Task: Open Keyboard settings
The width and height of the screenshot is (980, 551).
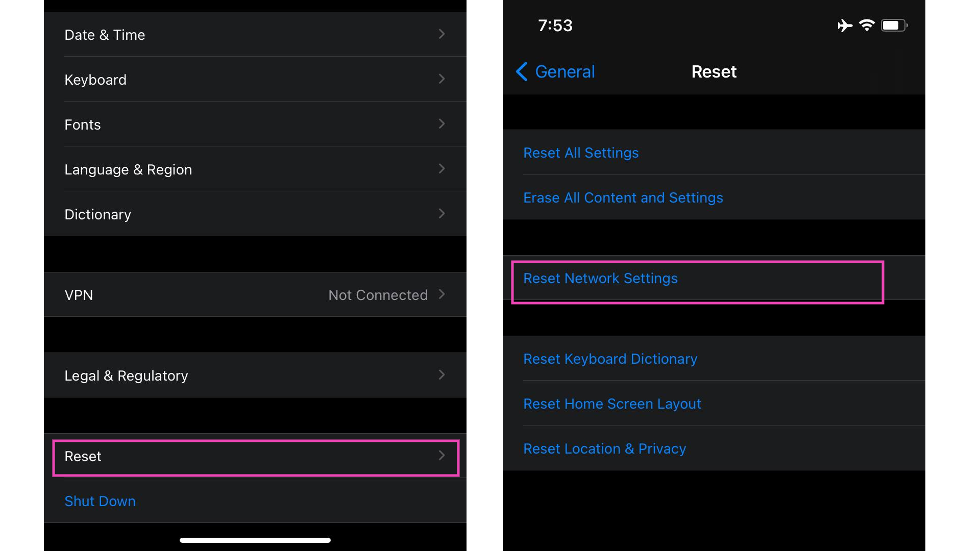Action: click(256, 80)
